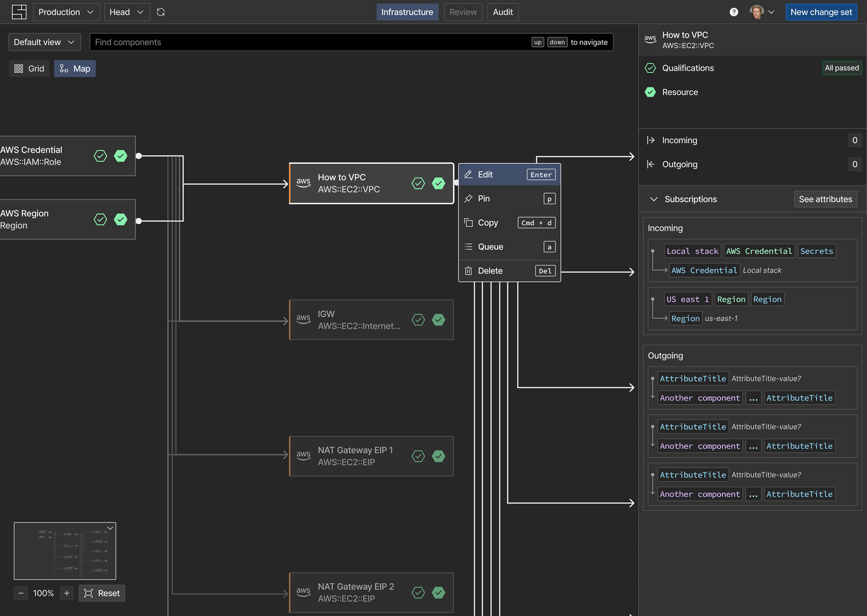Click zoom out minus button

pos(21,593)
